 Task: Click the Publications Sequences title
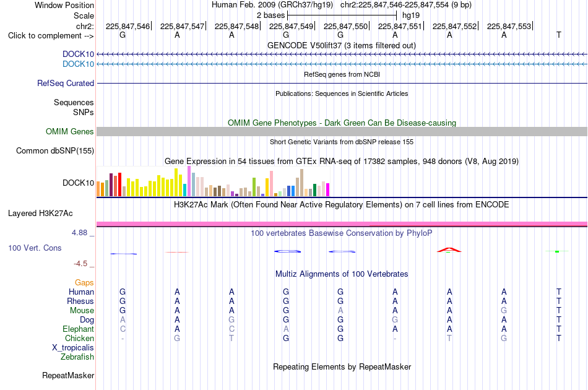tap(341, 93)
